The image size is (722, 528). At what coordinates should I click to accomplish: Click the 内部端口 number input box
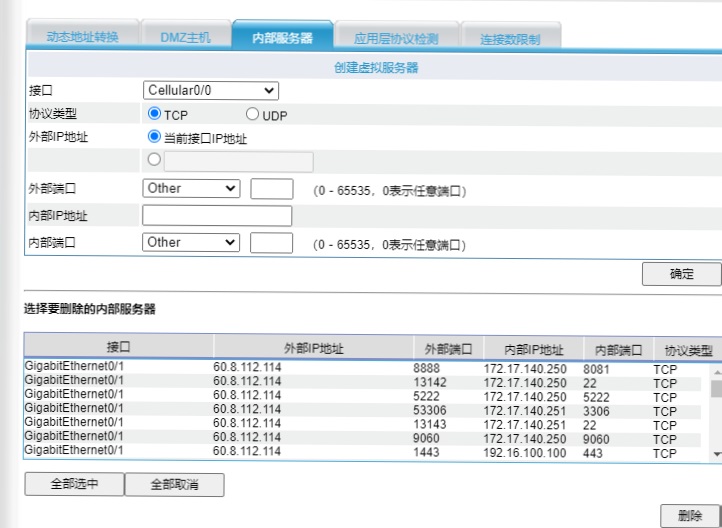(x=271, y=243)
